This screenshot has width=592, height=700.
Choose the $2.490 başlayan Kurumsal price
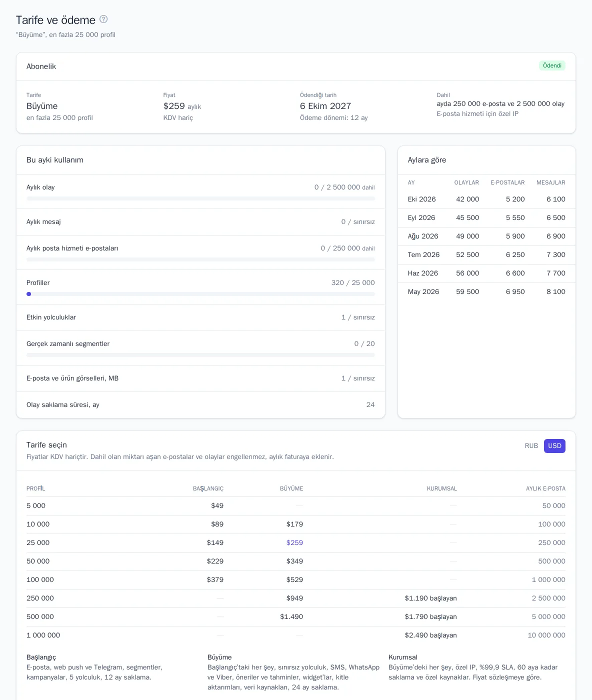(431, 635)
